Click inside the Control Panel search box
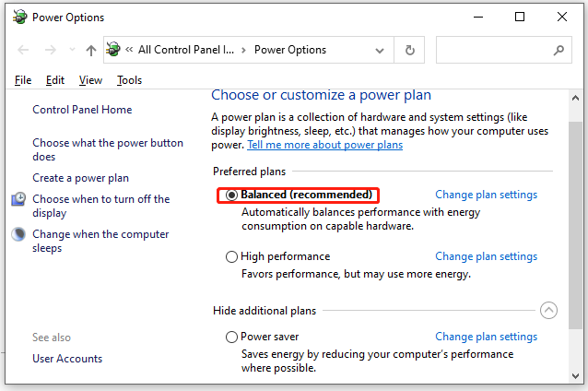 click(493, 51)
